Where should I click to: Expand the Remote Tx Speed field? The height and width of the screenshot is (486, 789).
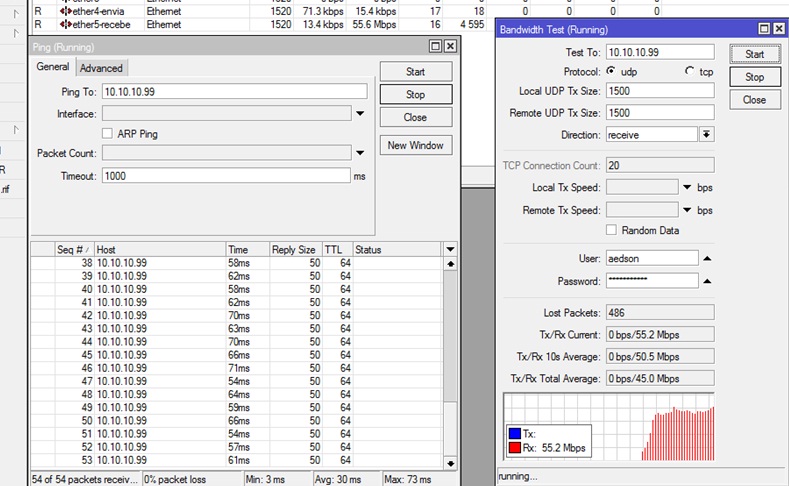(x=687, y=210)
